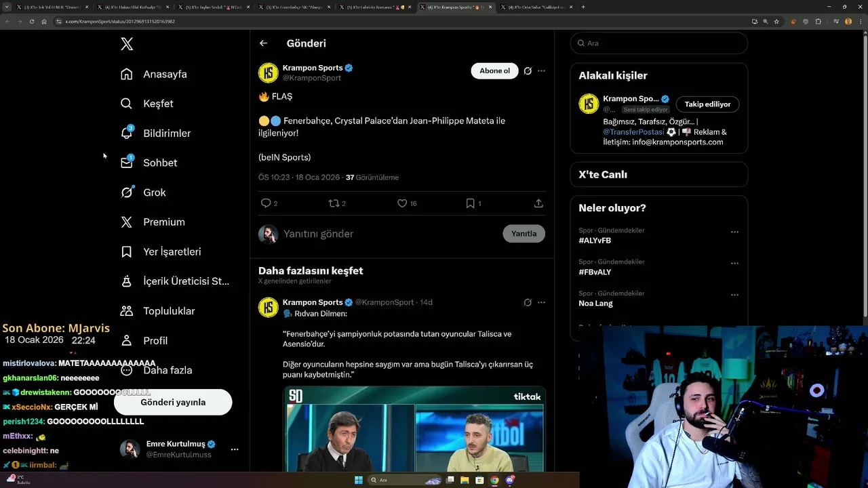Open Grok from sidebar
The width and height of the screenshot is (868, 488).
click(143, 192)
